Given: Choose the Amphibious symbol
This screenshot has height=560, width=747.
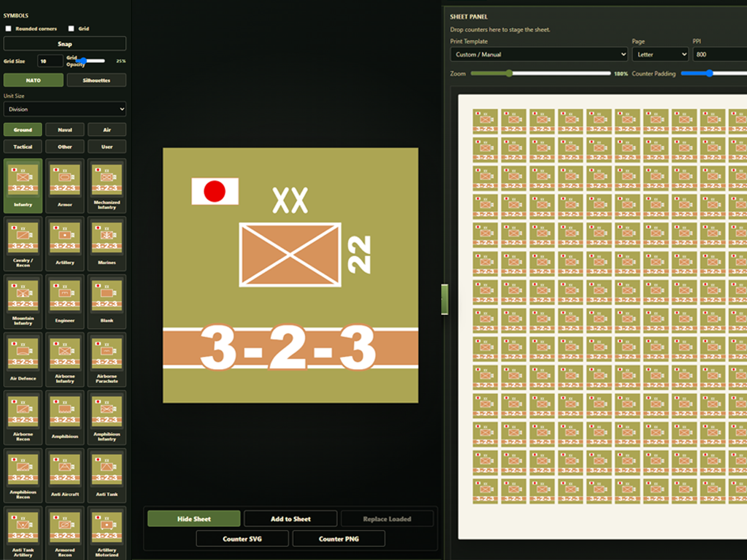Looking at the screenshot, I should click(x=65, y=418).
